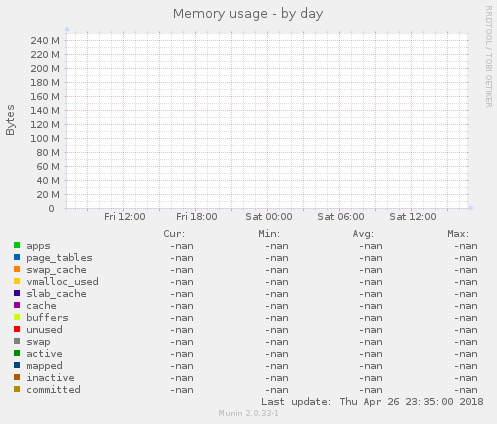Click the apps row Cur value '-nan'
This screenshot has height=424, width=497.
182,246
